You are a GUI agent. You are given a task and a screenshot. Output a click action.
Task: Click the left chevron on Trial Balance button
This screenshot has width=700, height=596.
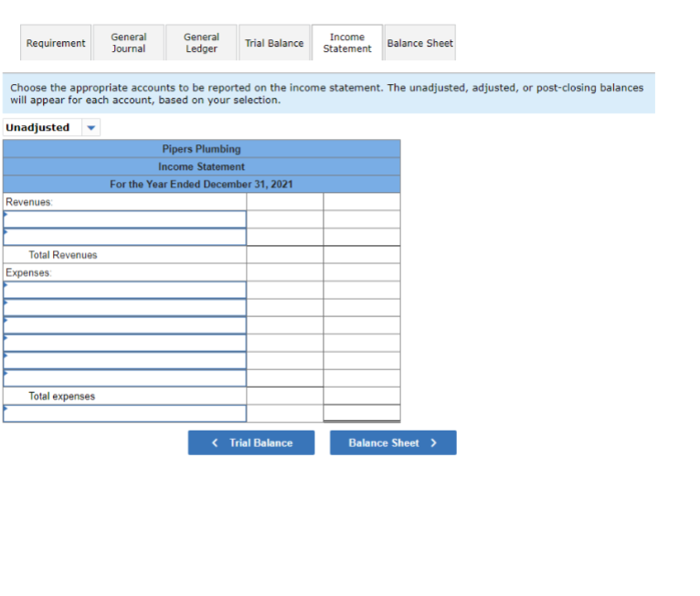tap(215, 442)
